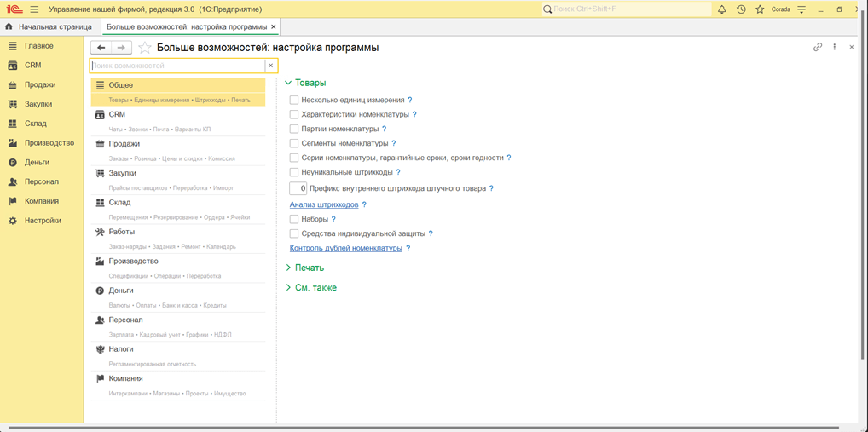The height and width of the screenshot is (432, 868).
Task: Expand the См. также section
Action: (x=311, y=288)
